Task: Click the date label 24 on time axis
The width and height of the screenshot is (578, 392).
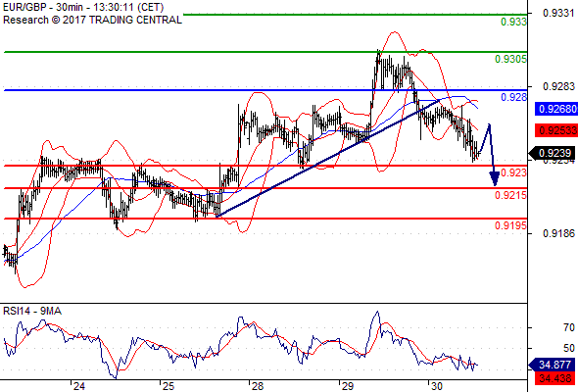Action: (x=79, y=386)
